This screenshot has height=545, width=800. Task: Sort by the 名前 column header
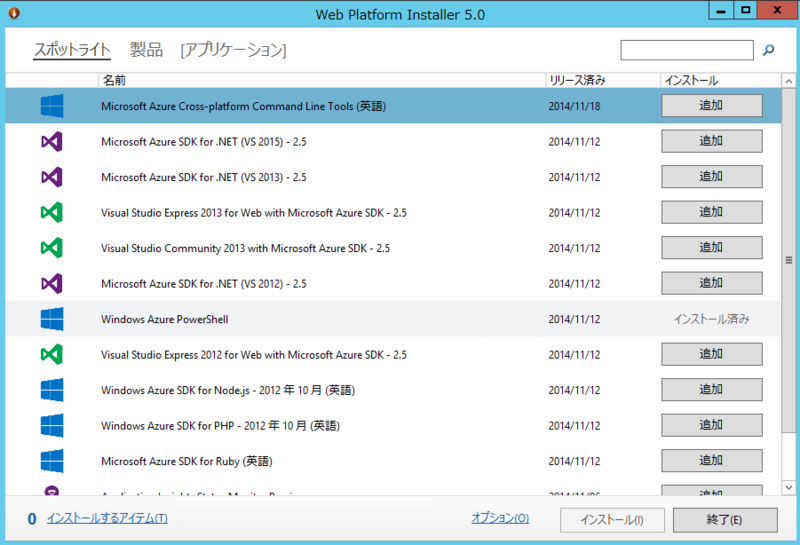point(321,80)
